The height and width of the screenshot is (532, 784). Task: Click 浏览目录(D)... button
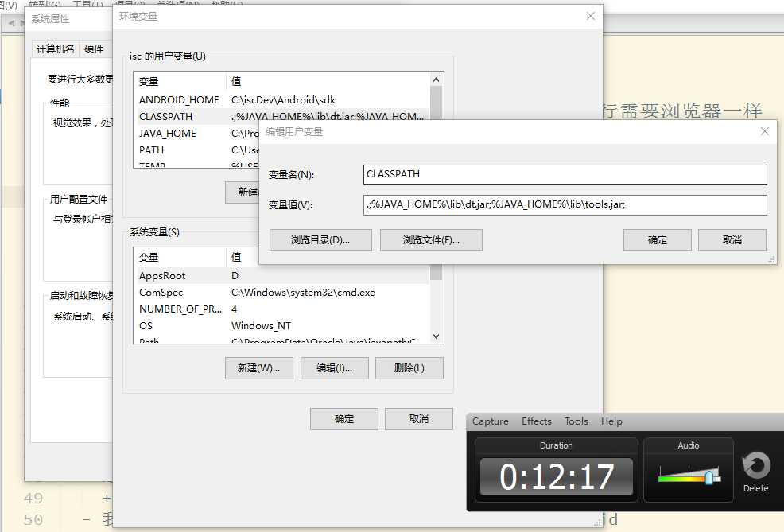320,240
